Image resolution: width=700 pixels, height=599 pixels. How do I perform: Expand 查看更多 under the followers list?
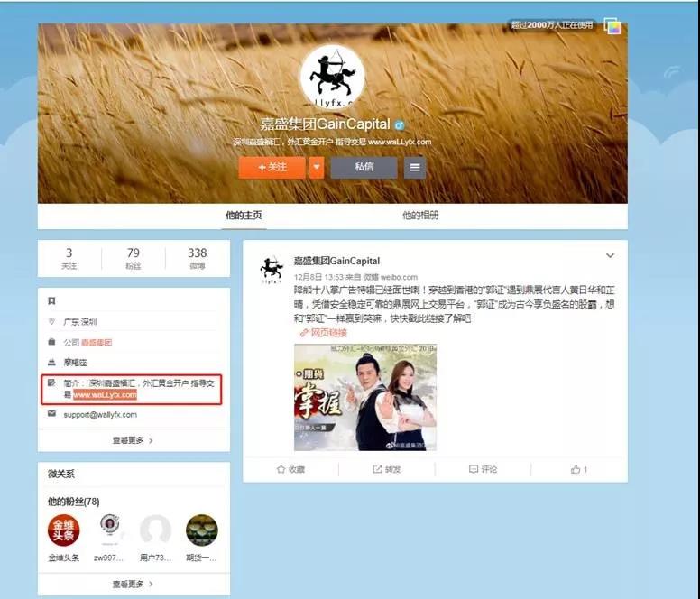[x=133, y=584]
